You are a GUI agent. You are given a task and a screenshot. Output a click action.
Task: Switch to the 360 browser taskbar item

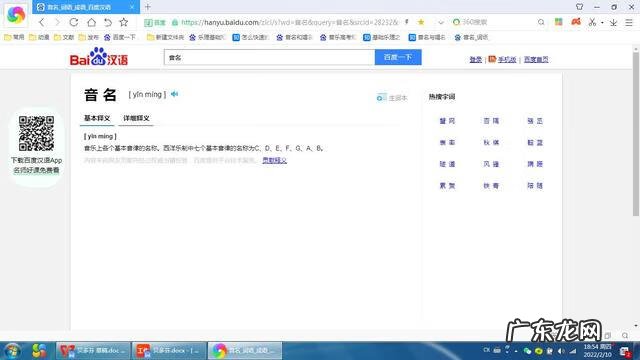point(245,351)
